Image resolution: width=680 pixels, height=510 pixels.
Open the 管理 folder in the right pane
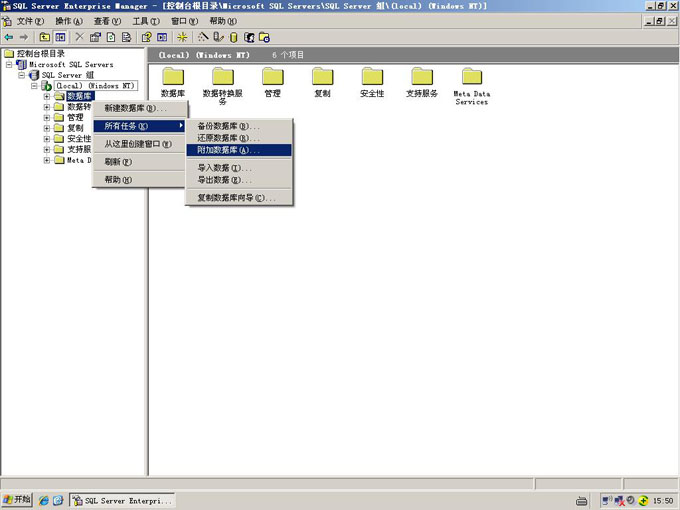[x=273, y=82]
